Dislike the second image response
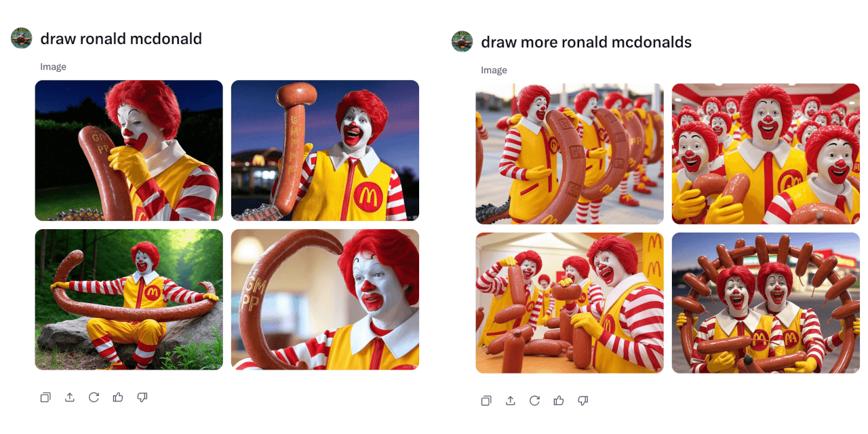This screenshot has height=434, width=868. (583, 401)
